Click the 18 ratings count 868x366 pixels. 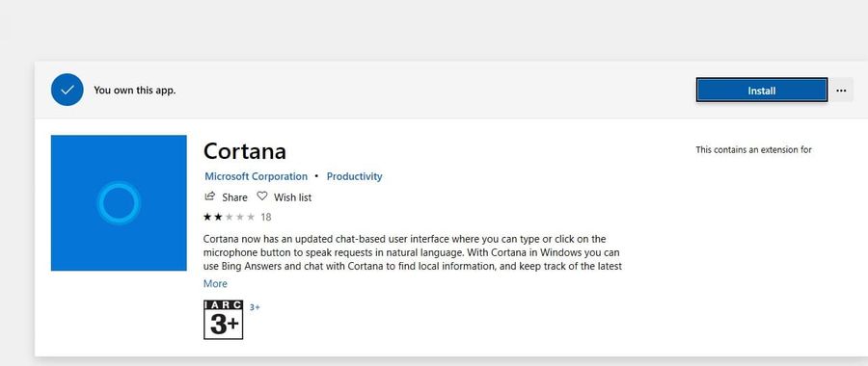[266, 218]
